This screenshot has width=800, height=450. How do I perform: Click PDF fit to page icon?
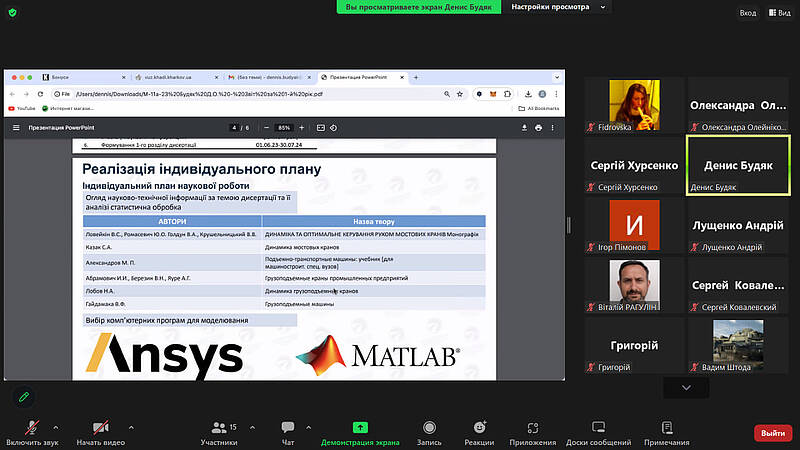click(320, 128)
